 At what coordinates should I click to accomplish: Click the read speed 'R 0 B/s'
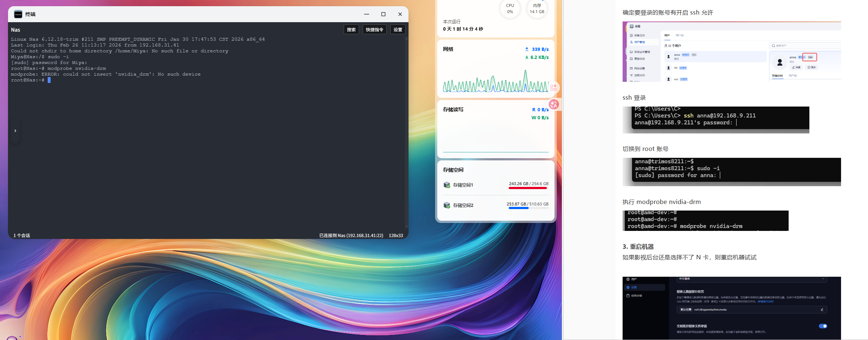540,109
